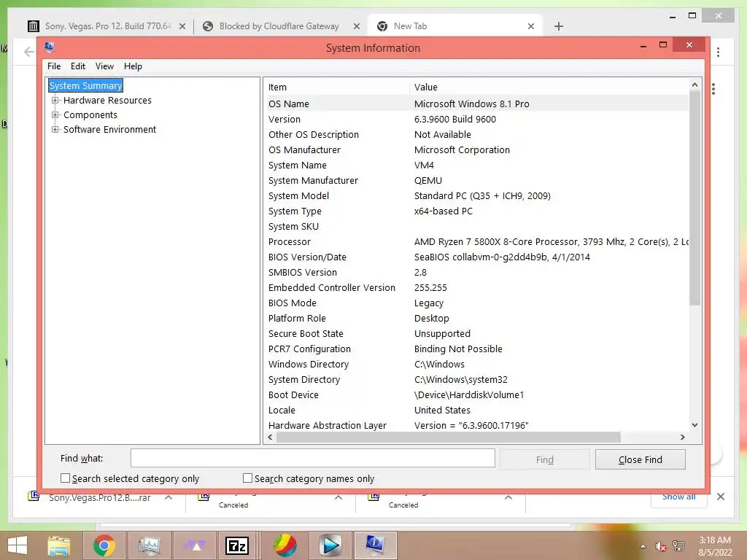
Task: Open options chevron for Sony.Vegas.Pro12 download
Action: click(169, 497)
